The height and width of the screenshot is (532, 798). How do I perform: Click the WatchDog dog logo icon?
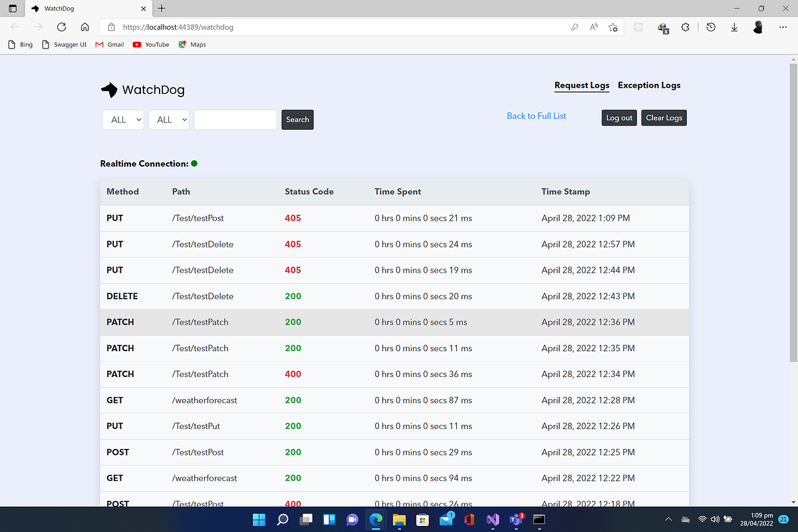(108, 90)
